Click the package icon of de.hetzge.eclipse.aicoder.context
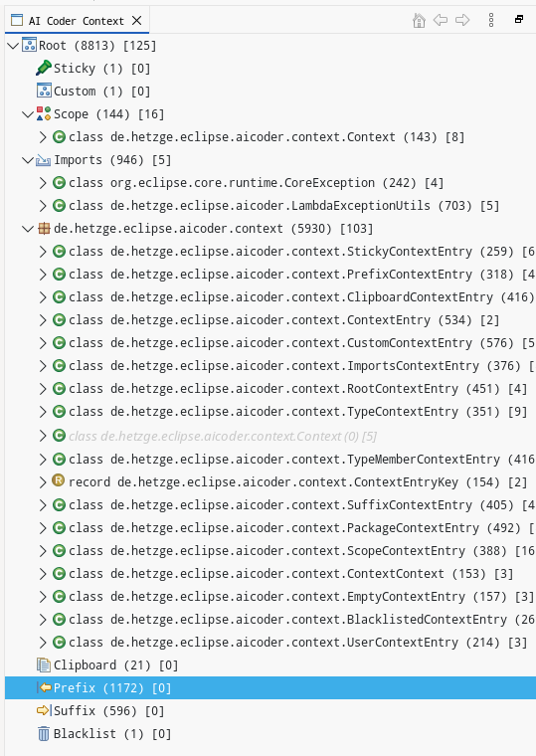Viewport: 536px width, 756px height. point(44,228)
